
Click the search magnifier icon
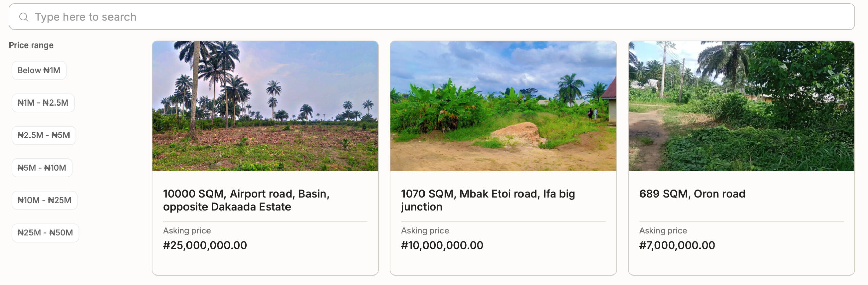pos(24,16)
